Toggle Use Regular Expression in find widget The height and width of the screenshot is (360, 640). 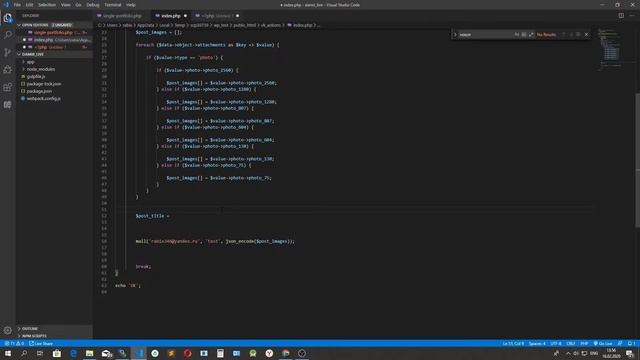click(531, 35)
